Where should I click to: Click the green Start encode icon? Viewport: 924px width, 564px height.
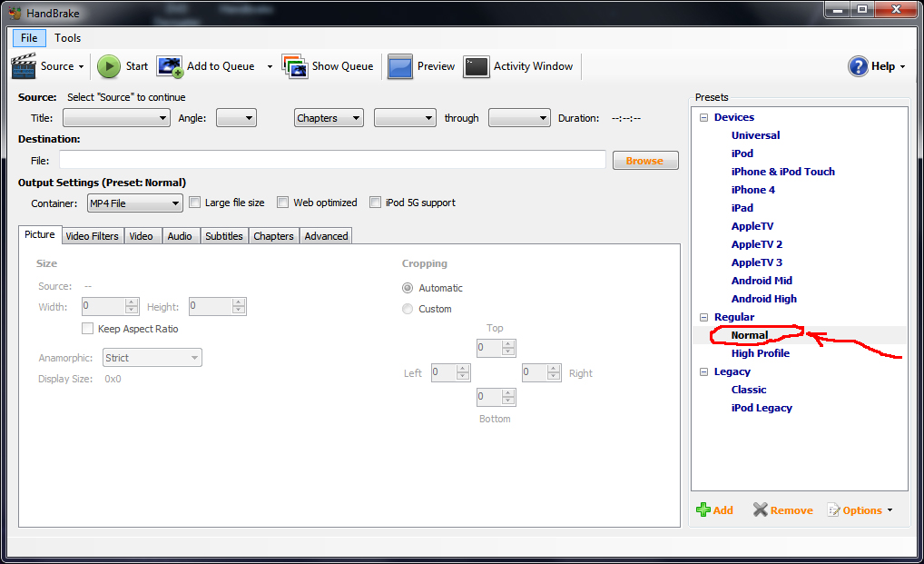(109, 66)
